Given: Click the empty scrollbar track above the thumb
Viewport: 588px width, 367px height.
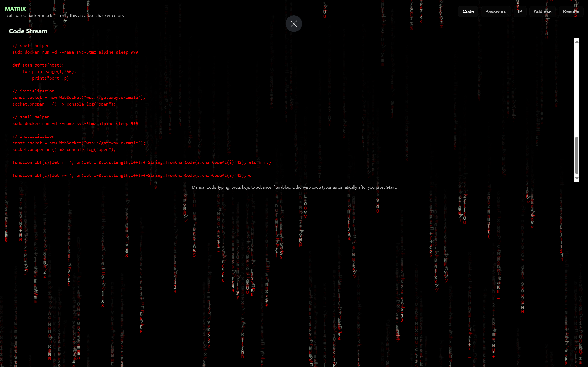Looking at the screenshot, I should pyautogui.click(x=577, y=90).
